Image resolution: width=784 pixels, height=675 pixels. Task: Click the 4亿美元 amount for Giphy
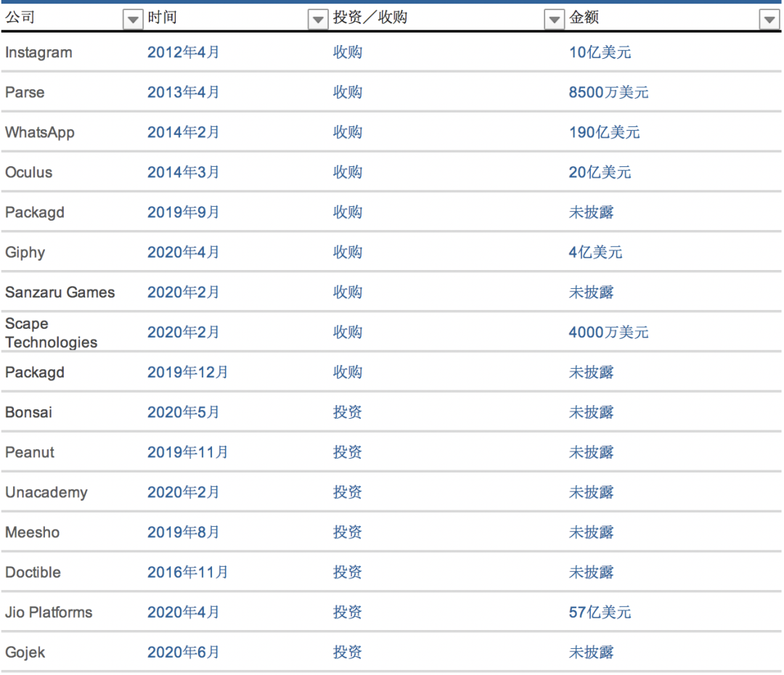tap(595, 252)
